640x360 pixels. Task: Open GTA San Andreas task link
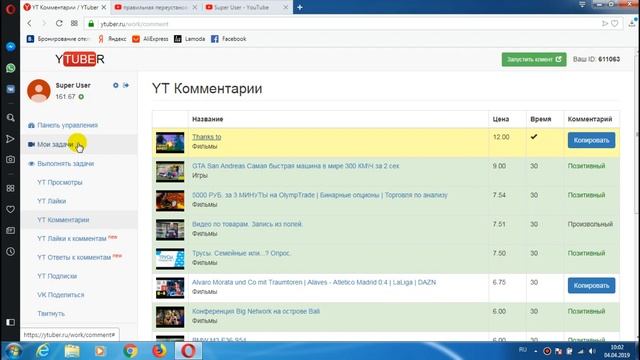[x=296, y=166]
